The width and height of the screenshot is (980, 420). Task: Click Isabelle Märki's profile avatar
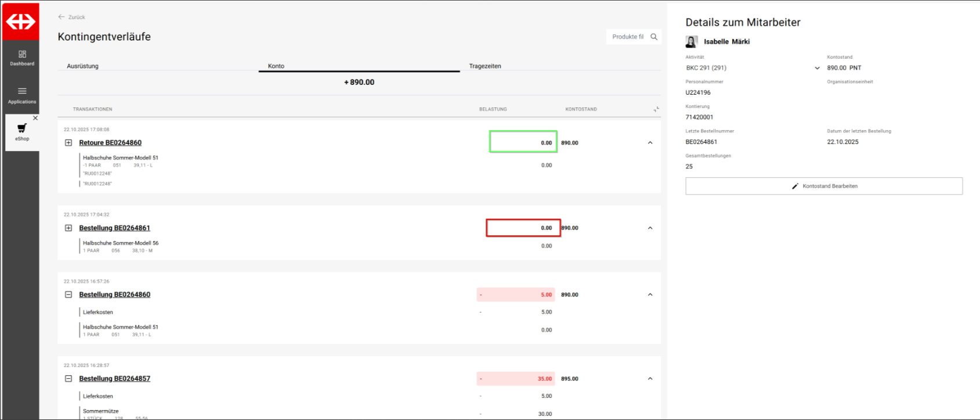click(x=691, y=42)
